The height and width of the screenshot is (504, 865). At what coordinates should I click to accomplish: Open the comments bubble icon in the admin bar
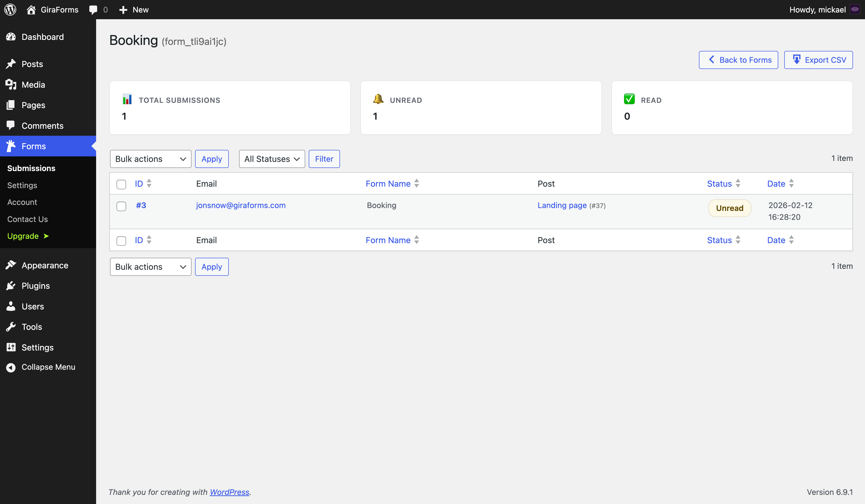click(x=93, y=9)
